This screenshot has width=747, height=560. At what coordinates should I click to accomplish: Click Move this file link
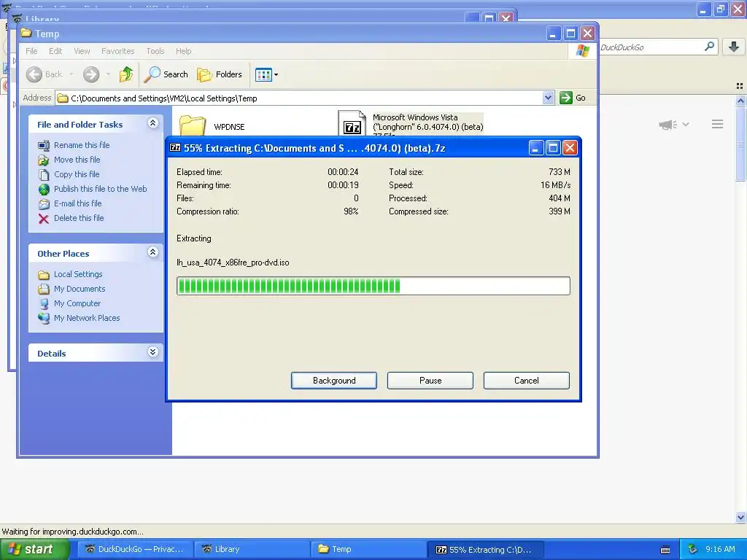pyautogui.click(x=77, y=160)
